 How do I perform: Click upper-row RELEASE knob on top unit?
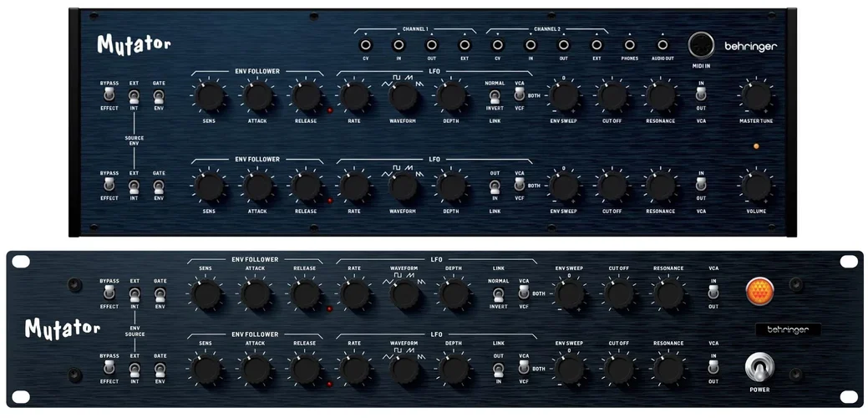[306, 96]
